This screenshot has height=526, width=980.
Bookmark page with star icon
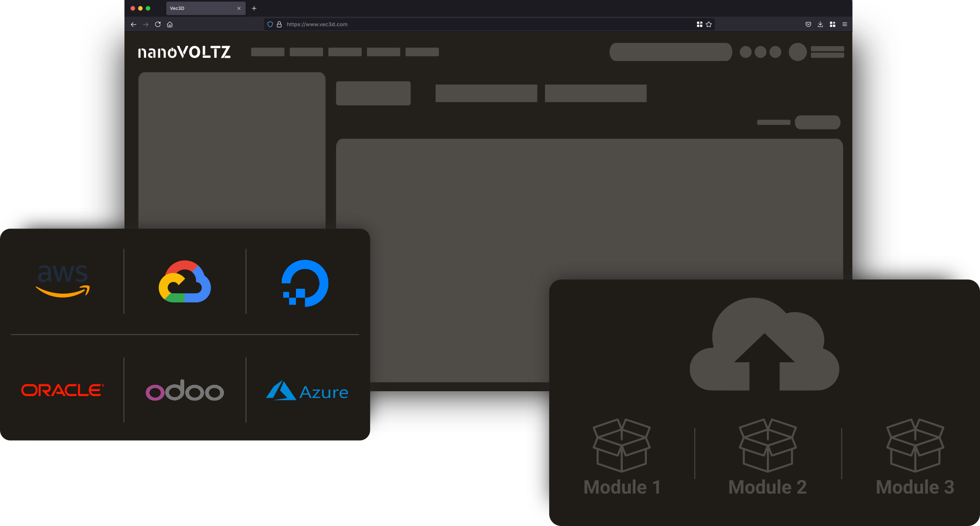pos(709,24)
